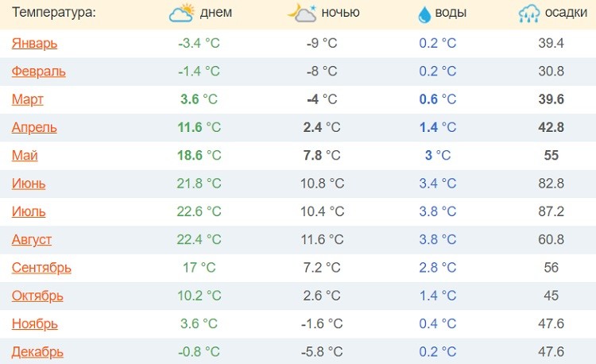Screen dimensions: 596x364
Task: Click the rain cloud precipitation icon
Action: (x=528, y=13)
